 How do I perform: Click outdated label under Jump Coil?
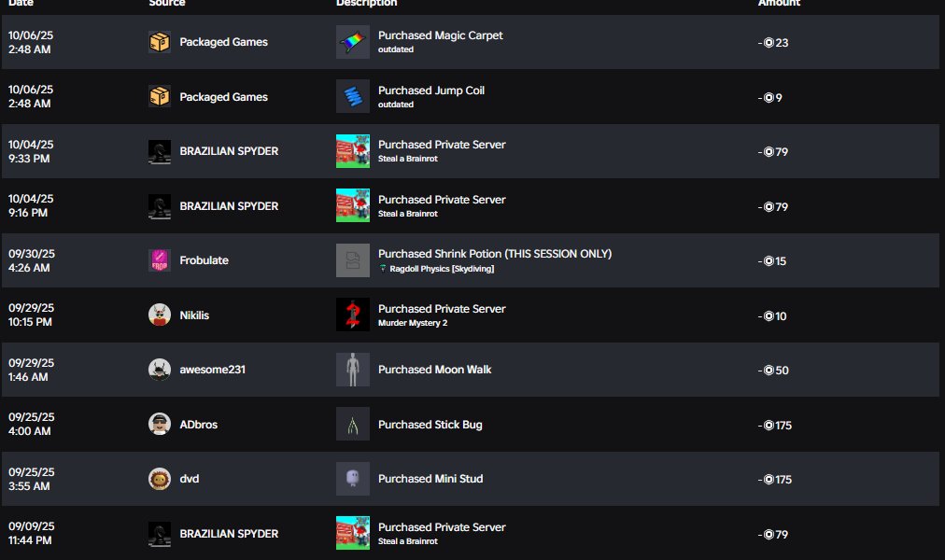click(396, 105)
